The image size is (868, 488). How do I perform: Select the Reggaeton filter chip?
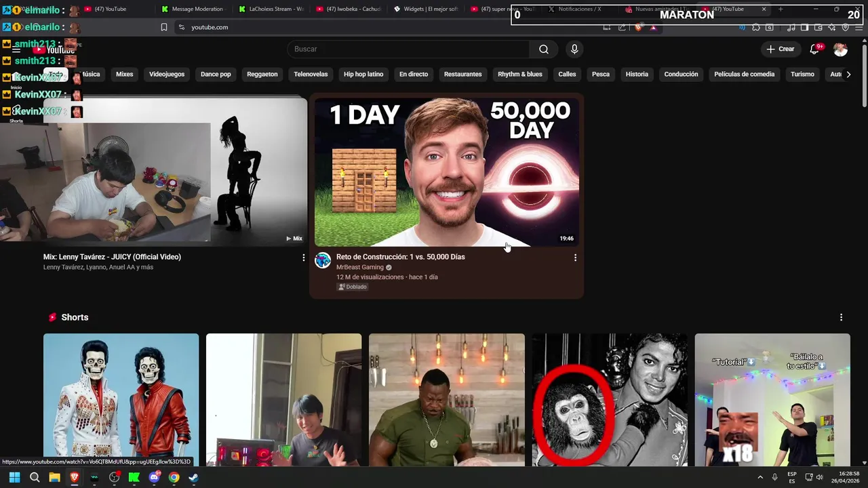coord(262,74)
